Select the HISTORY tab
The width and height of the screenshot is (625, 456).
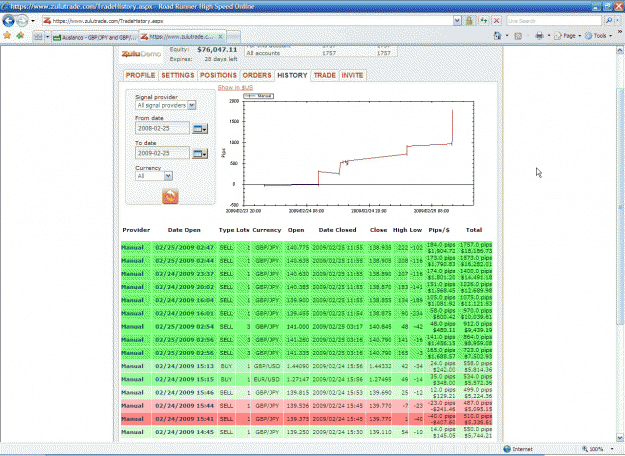(x=292, y=75)
